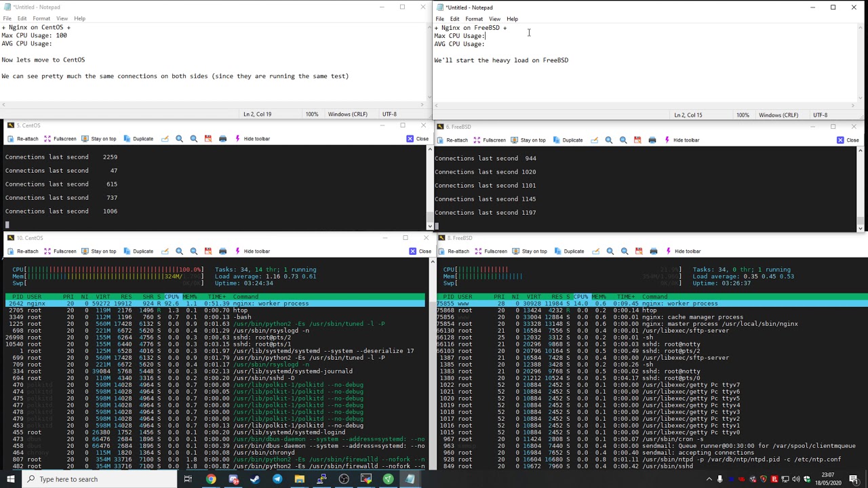Click zoom out magnifier in 8. FreeBSD toolbar
The height and width of the screenshot is (488, 868).
pyautogui.click(x=625, y=251)
